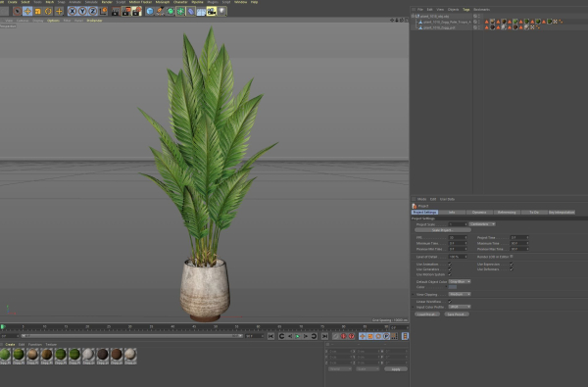The width and height of the screenshot is (588, 387).
Task: Select the Rotate tool in the top toolbar
Action: [x=48, y=11]
